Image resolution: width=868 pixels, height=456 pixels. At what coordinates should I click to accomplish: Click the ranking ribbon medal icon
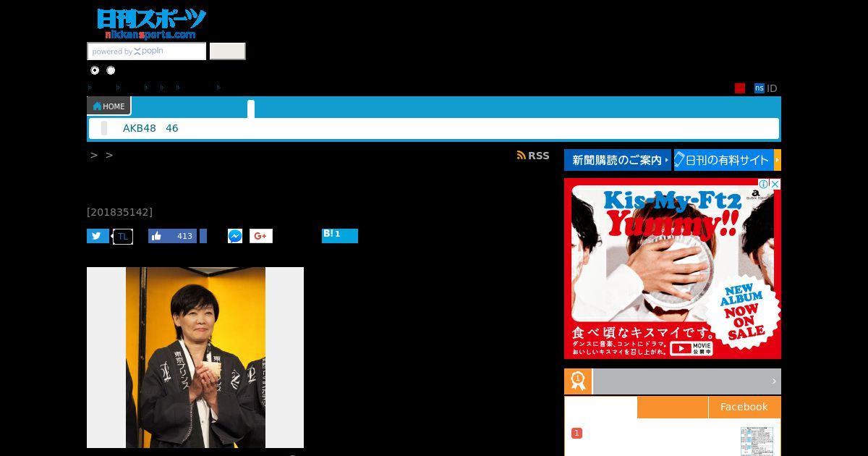click(x=578, y=381)
